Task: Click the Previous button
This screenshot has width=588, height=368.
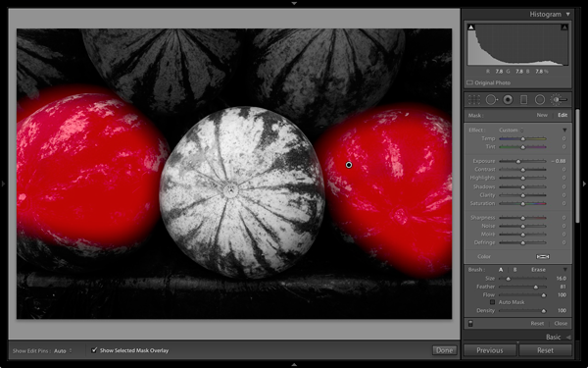Action: pyautogui.click(x=490, y=350)
